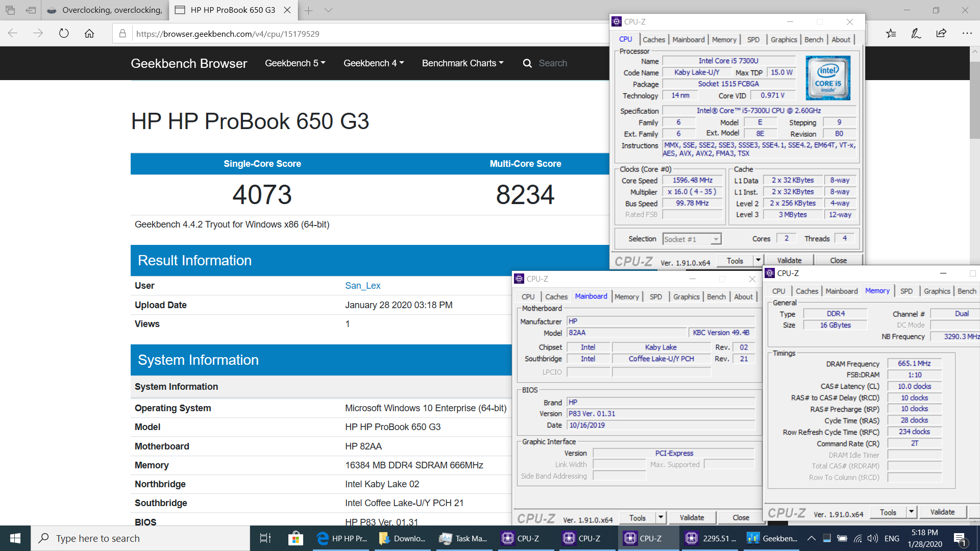This screenshot has width=980, height=551.
Task: Expand the Geekbench 4 dropdown menu
Action: click(x=374, y=63)
